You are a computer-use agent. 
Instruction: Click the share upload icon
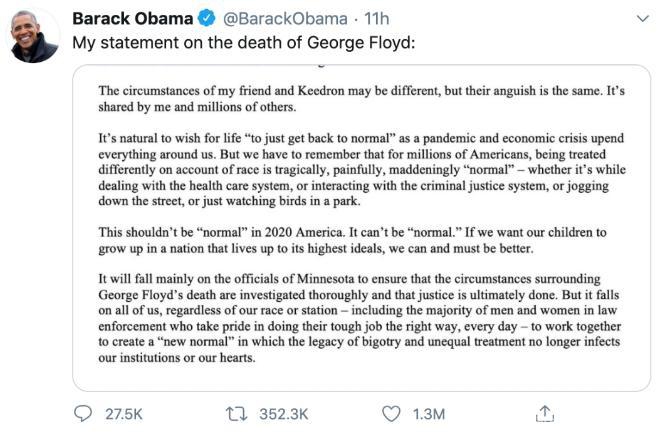pos(546,413)
